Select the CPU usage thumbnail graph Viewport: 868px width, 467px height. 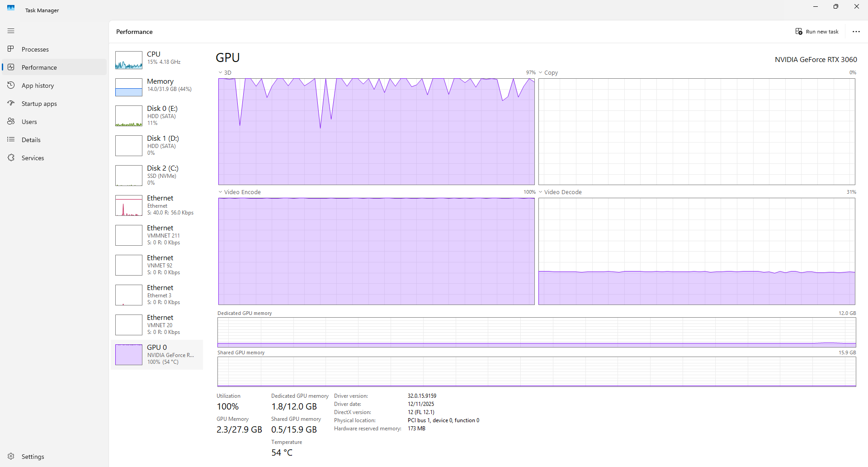(129, 60)
